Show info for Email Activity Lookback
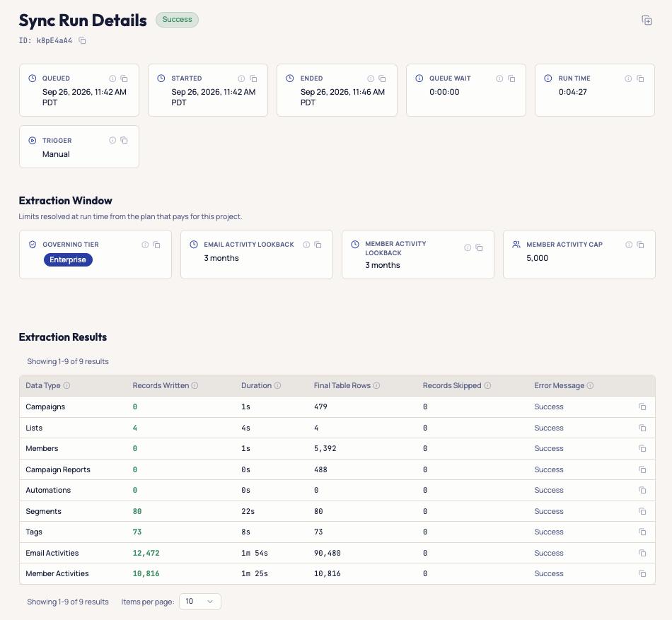Image resolution: width=672 pixels, height=620 pixels. [x=306, y=245]
